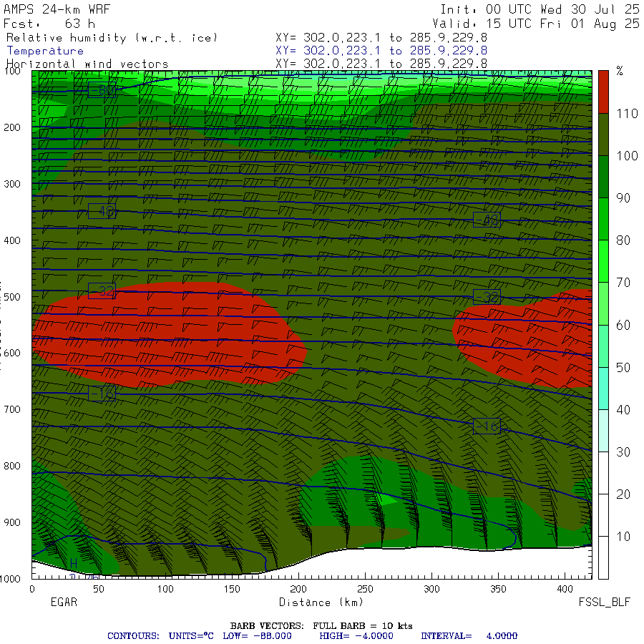Click the '-48' contour label nearer FSSL_BLF
Screen dimensions: 644x644
487,220
